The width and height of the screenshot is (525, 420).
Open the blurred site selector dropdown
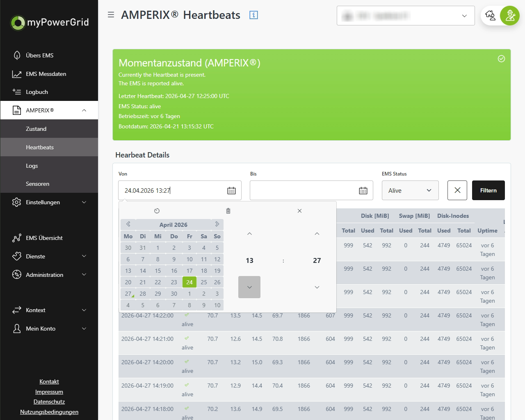point(406,16)
